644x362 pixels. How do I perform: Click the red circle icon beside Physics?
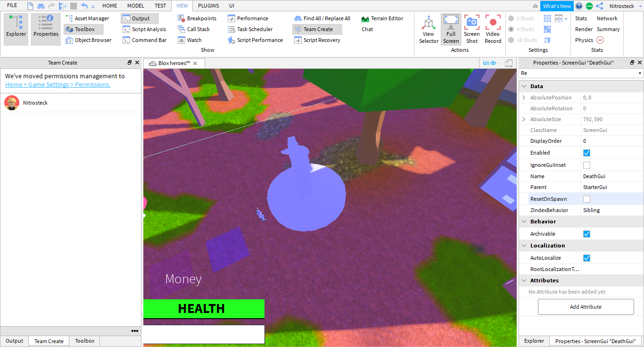[600, 40]
